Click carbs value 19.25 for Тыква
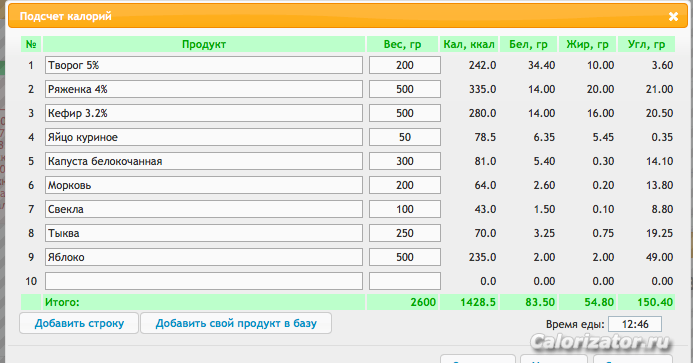The height and width of the screenshot is (363, 693). pyautogui.click(x=659, y=233)
